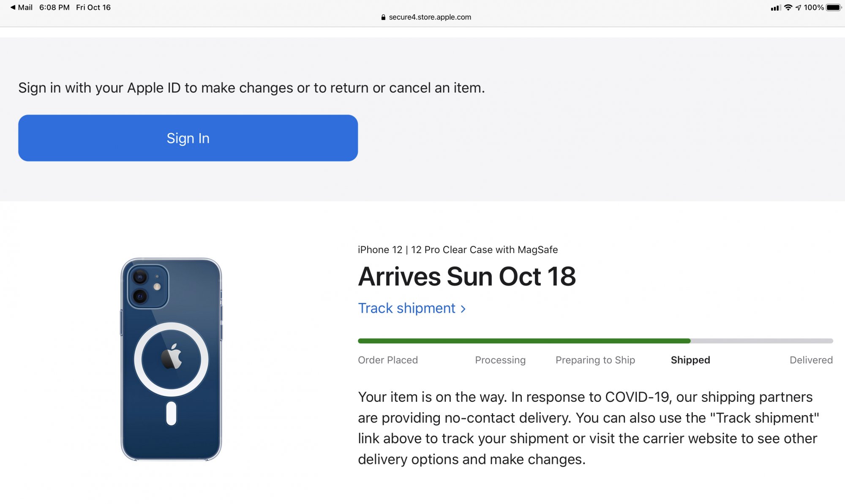Click the secure4.store.apple.com address field
The image size is (845, 504).
(430, 17)
